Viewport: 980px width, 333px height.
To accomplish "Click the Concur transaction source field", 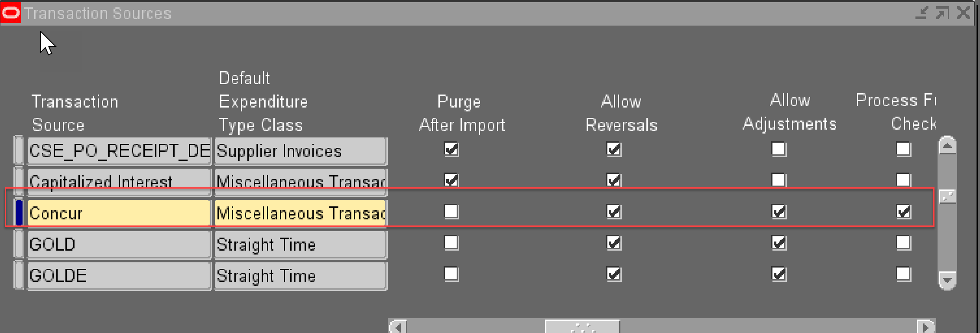I will (119, 213).
